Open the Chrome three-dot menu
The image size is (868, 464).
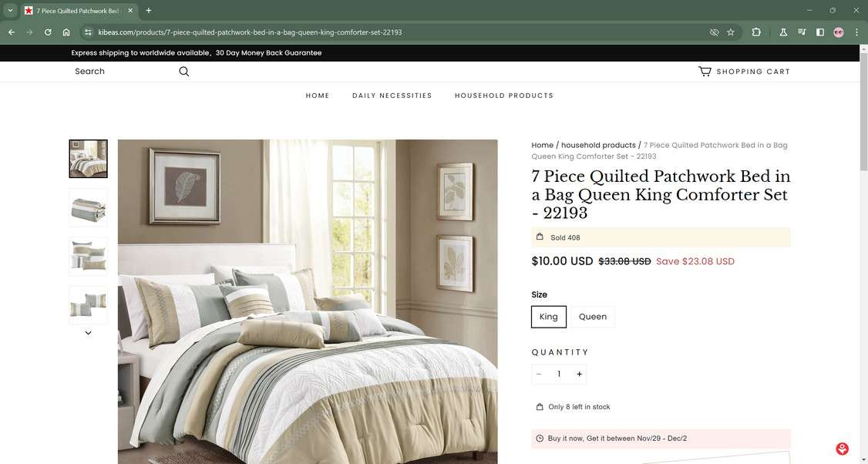click(x=856, y=32)
